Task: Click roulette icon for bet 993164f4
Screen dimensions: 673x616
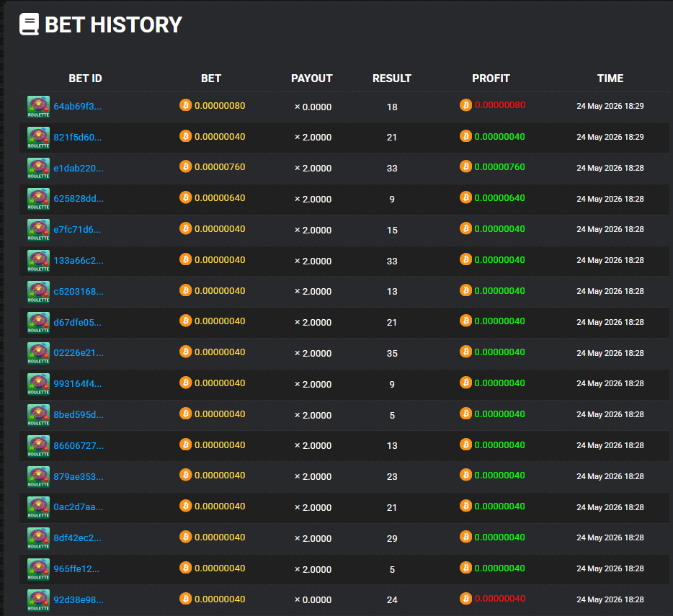Action: 39,384
